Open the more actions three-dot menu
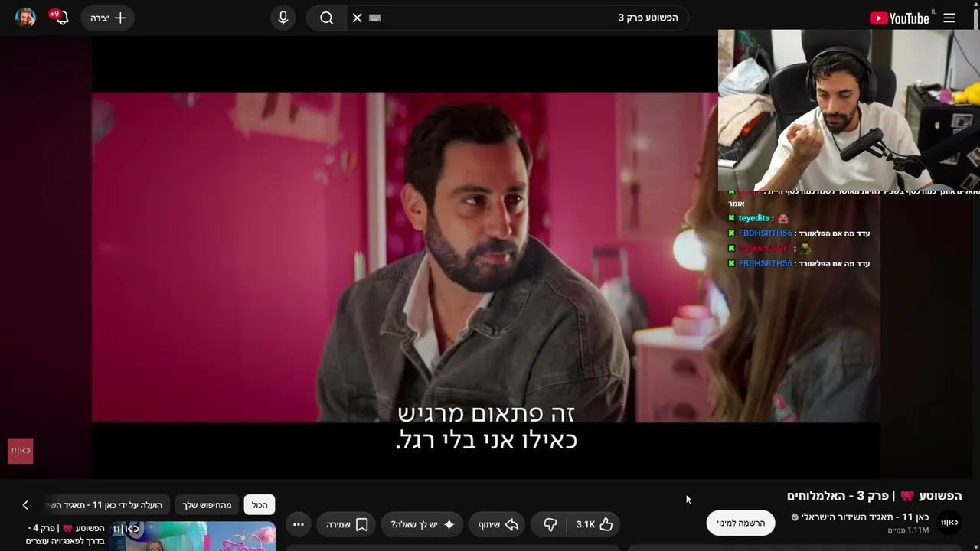Image resolution: width=980 pixels, height=551 pixels. pos(299,524)
